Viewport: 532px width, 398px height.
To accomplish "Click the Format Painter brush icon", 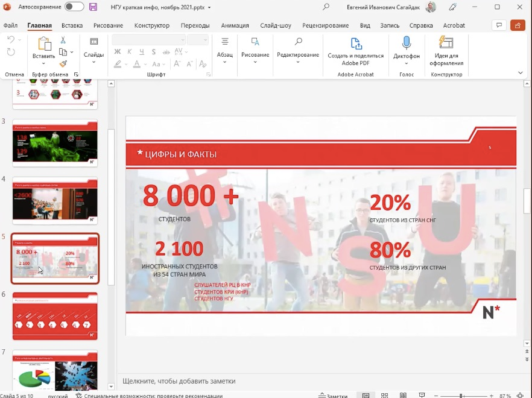I will click(63, 63).
